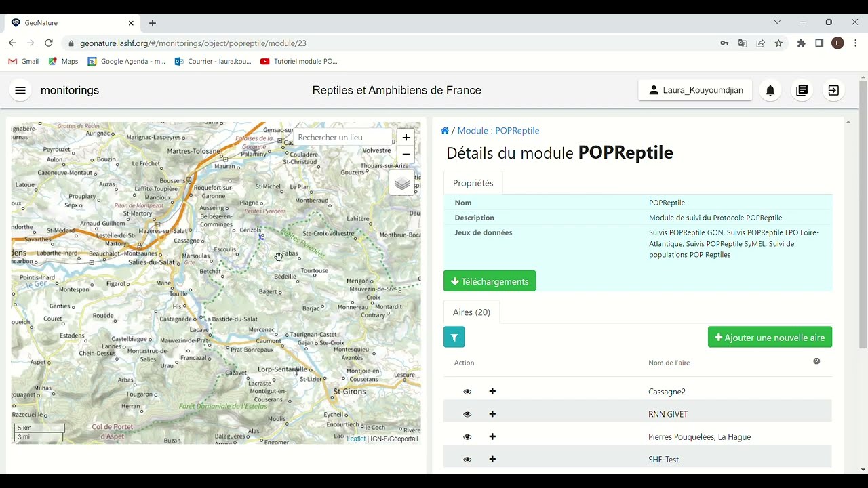Image resolution: width=868 pixels, height=488 pixels.
Task: Select the Cassagne2 area name
Action: [667, 392]
